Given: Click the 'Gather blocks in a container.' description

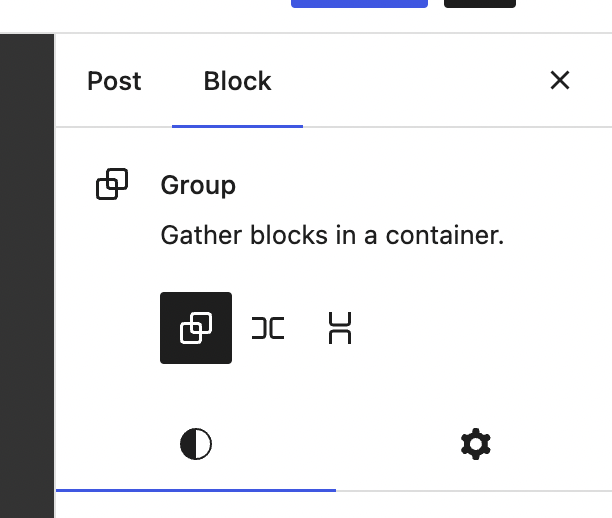Looking at the screenshot, I should tap(332, 235).
